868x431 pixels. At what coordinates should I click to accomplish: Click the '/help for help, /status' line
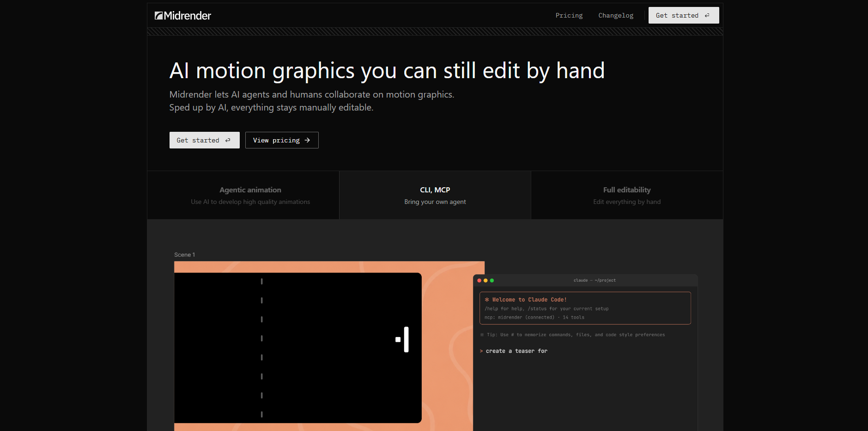click(546, 308)
